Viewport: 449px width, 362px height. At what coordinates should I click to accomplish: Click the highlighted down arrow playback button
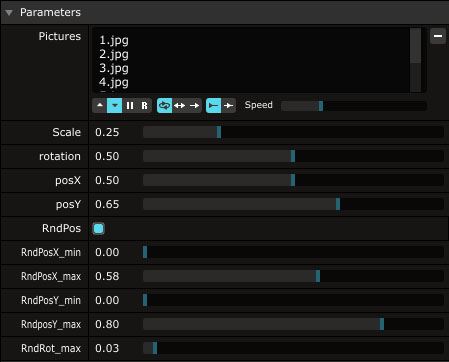(114, 106)
